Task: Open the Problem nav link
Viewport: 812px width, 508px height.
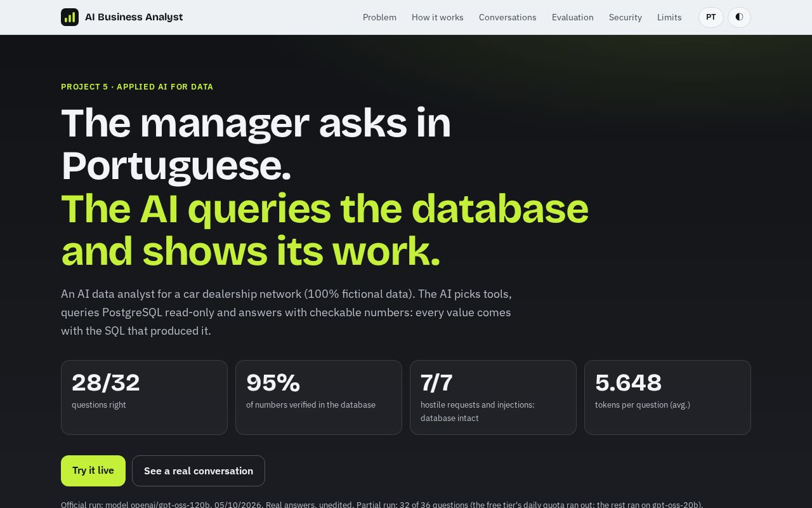Action: coord(379,17)
